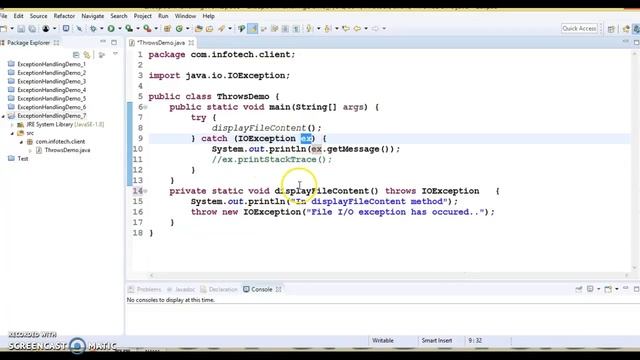Open the New Java Class dropdown arrow
The image size is (640, 360).
coord(188,29)
